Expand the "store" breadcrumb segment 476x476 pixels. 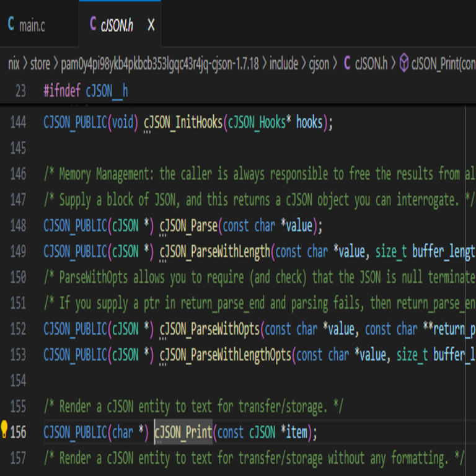(40, 63)
